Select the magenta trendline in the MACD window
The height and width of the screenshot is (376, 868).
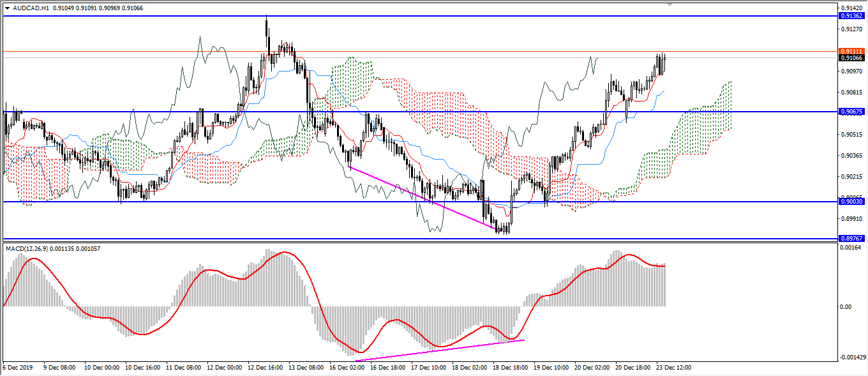(439, 350)
